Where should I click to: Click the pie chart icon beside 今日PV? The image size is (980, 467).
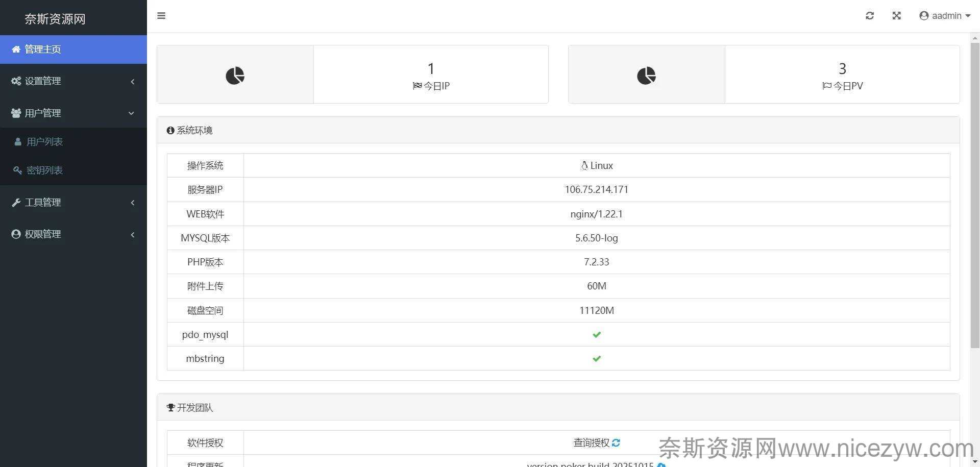646,76
